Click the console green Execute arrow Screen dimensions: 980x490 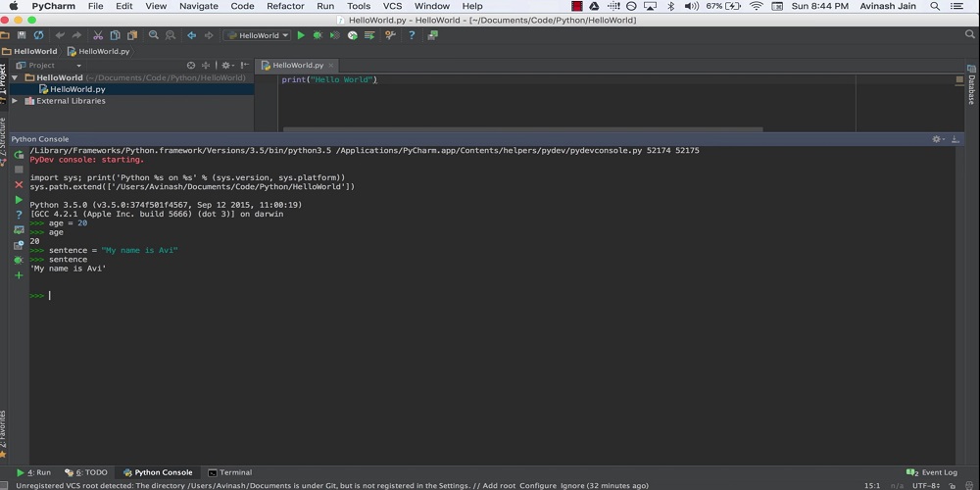tap(19, 200)
